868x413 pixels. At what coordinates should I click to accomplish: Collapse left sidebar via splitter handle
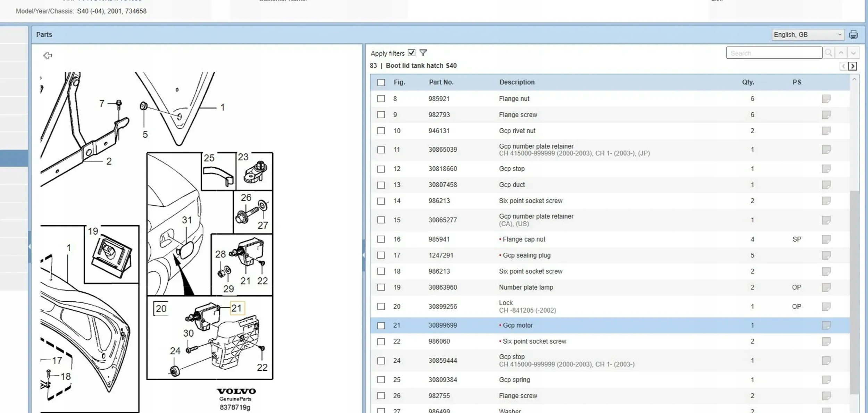tap(30, 246)
